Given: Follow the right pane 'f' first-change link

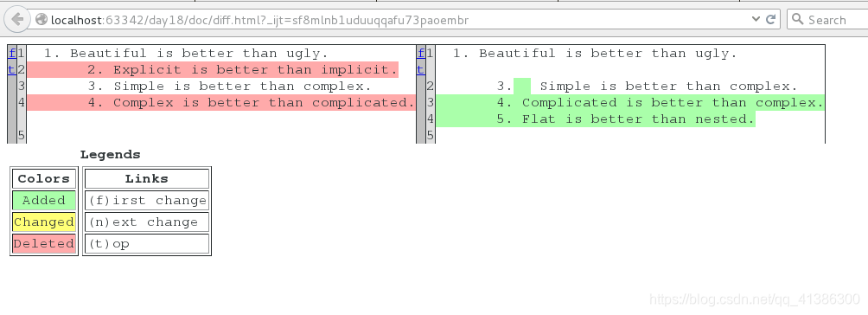Looking at the screenshot, I should (421, 54).
